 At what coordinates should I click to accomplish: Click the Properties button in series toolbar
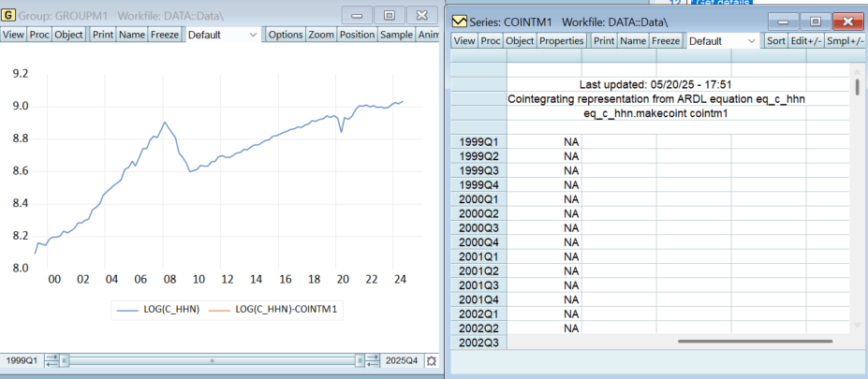[562, 41]
